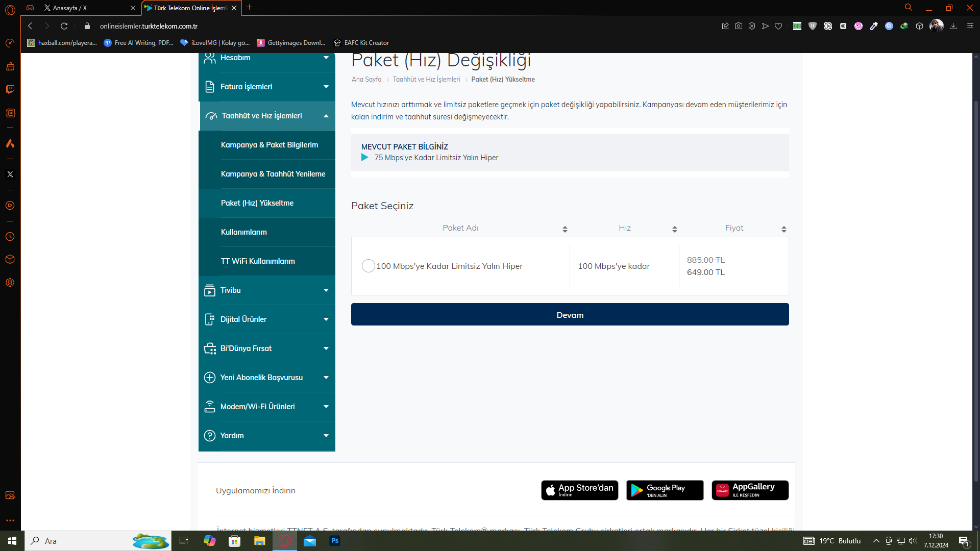
Task: Click the Twitch icon in Opera sidebar
Action: click(x=10, y=89)
